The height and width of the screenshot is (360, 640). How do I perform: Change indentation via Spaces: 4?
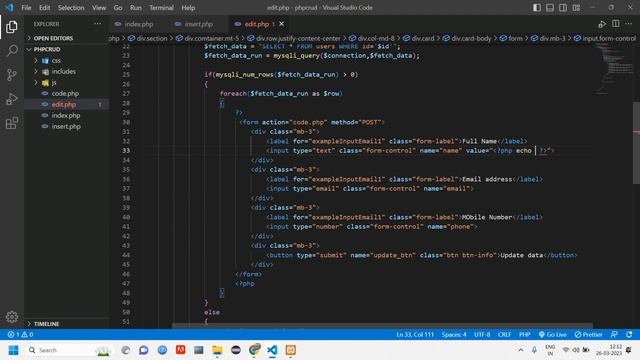453,334
